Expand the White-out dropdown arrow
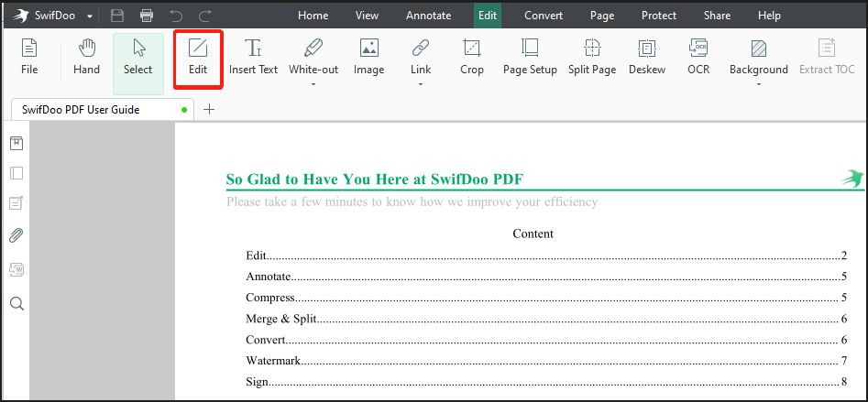The height and width of the screenshot is (402, 868). tap(313, 84)
